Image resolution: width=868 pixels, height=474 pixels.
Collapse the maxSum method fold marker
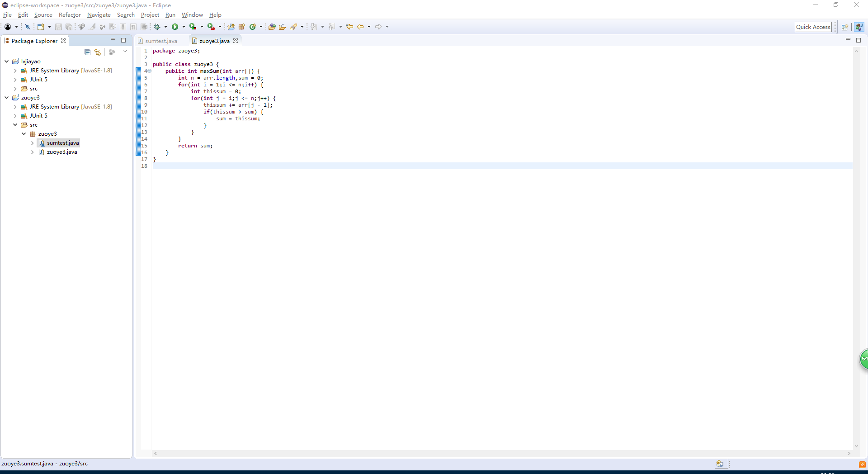pyautogui.click(x=149, y=71)
